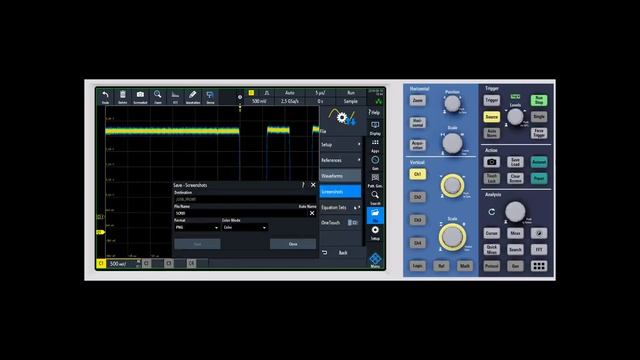Open the File folder sidebar icon
Image resolution: width=640 pixels, height=360 pixels.
375,215
